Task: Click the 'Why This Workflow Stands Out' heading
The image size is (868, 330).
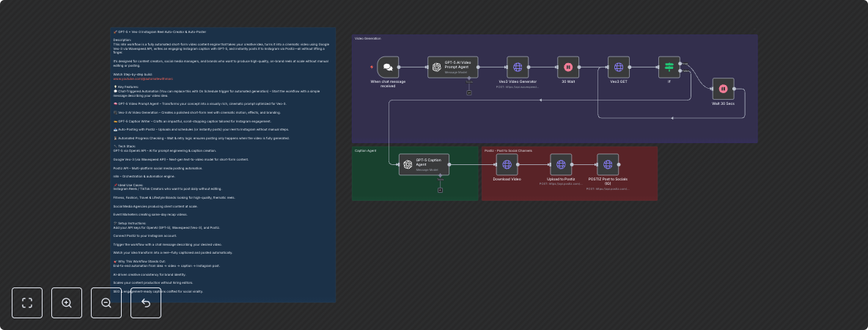Action: click(x=138, y=261)
